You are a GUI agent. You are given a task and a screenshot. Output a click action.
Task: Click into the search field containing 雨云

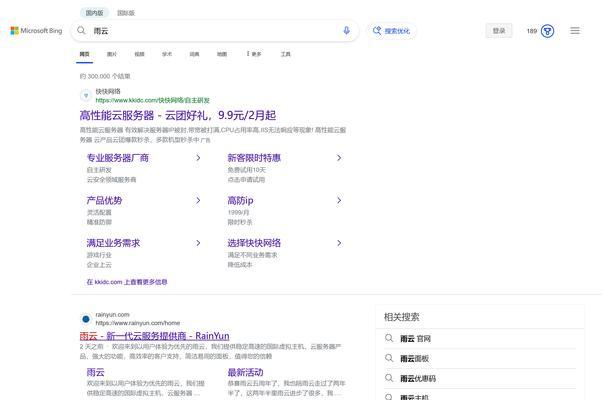pyautogui.click(x=214, y=31)
